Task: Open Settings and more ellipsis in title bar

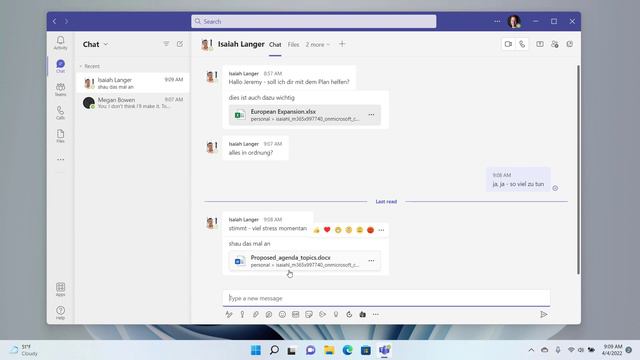Action: coord(497,21)
